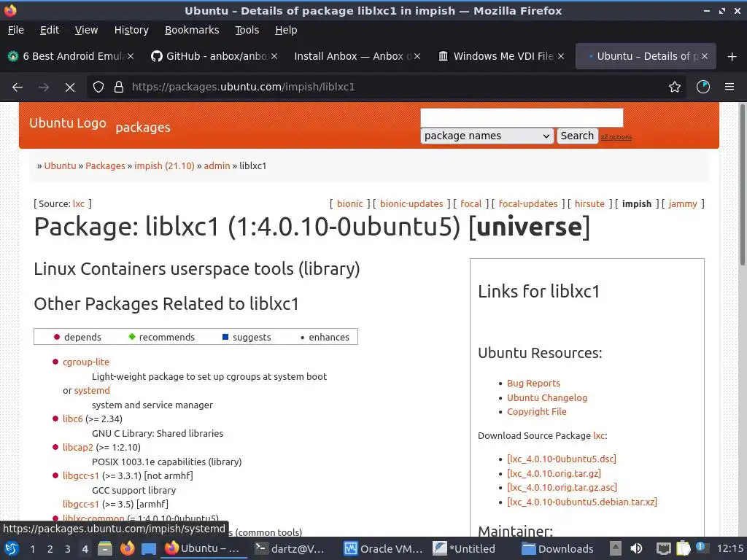Open the systemd dependency link
Screen dimensions: 747x560
pyautogui.click(x=92, y=391)
